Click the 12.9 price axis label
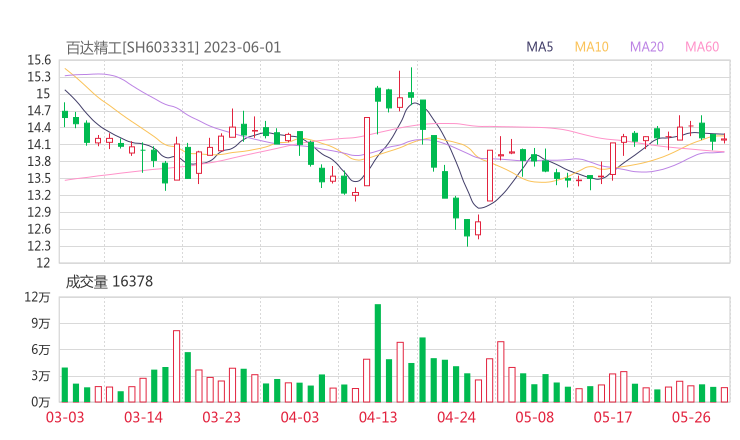The width and height of the screenshot is (740, 440). tap(39, 212)
